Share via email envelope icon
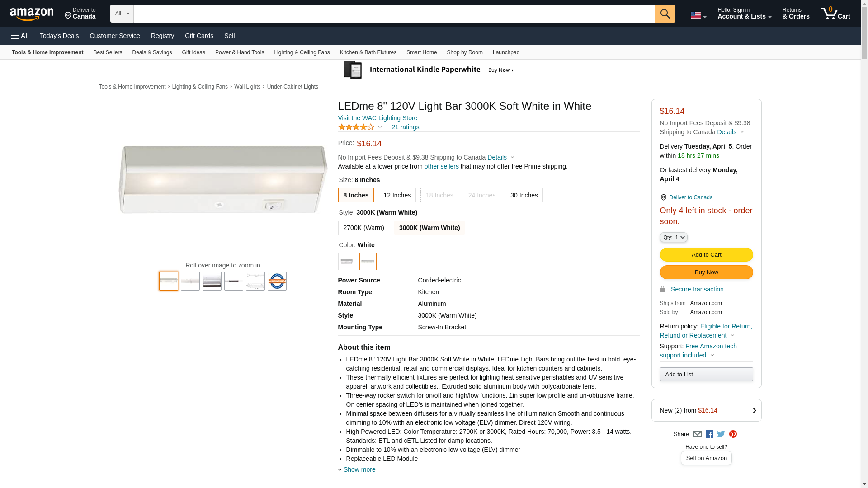Screen dimensions: 868x488 [697, 434]
